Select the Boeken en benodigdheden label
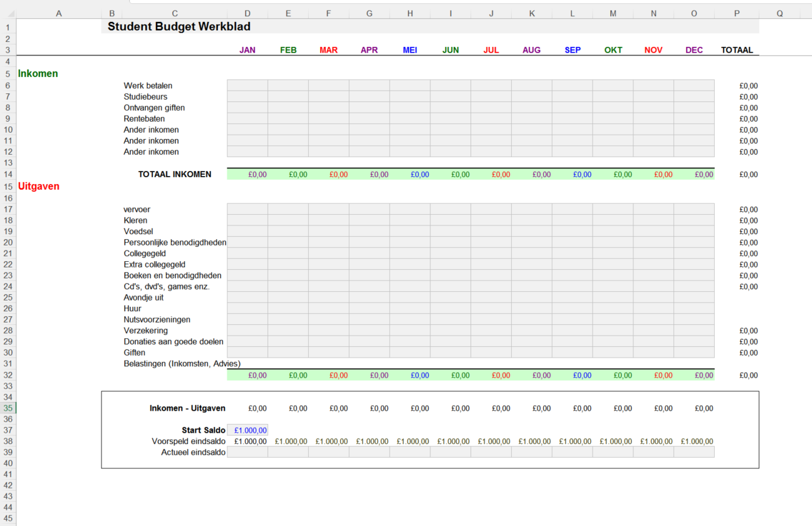 (x=172, y=276)
